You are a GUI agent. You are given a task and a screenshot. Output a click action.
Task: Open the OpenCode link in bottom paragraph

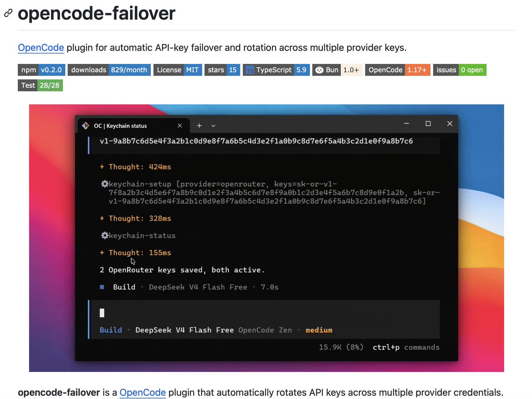142,392
